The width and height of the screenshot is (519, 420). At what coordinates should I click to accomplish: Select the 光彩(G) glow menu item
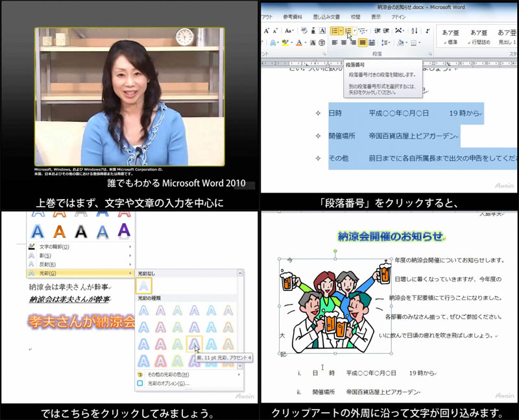coord(80,273)
